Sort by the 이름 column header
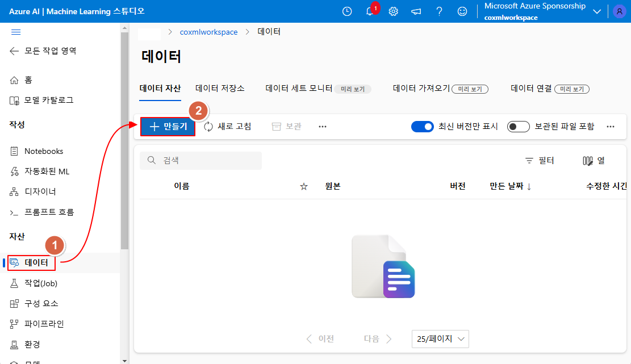This screenshot has height=364, width=631. pyautogui.click(x=182, y=186)
